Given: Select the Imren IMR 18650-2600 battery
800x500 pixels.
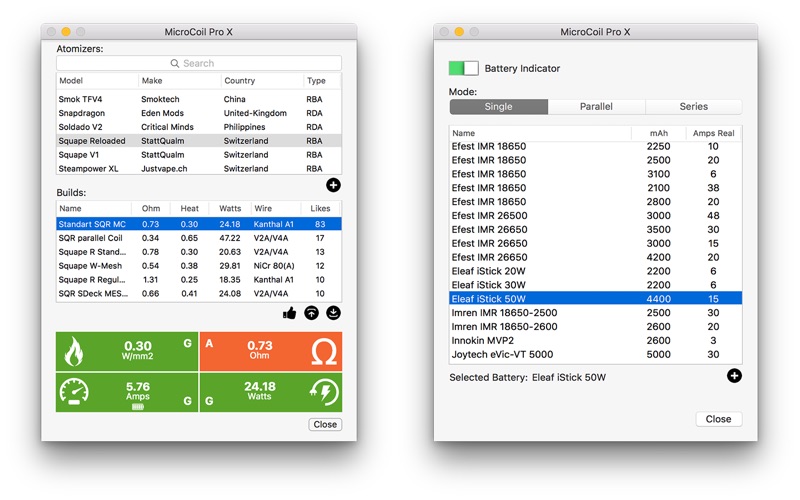Looking at the screenshot, I should (x=595, y=327).
